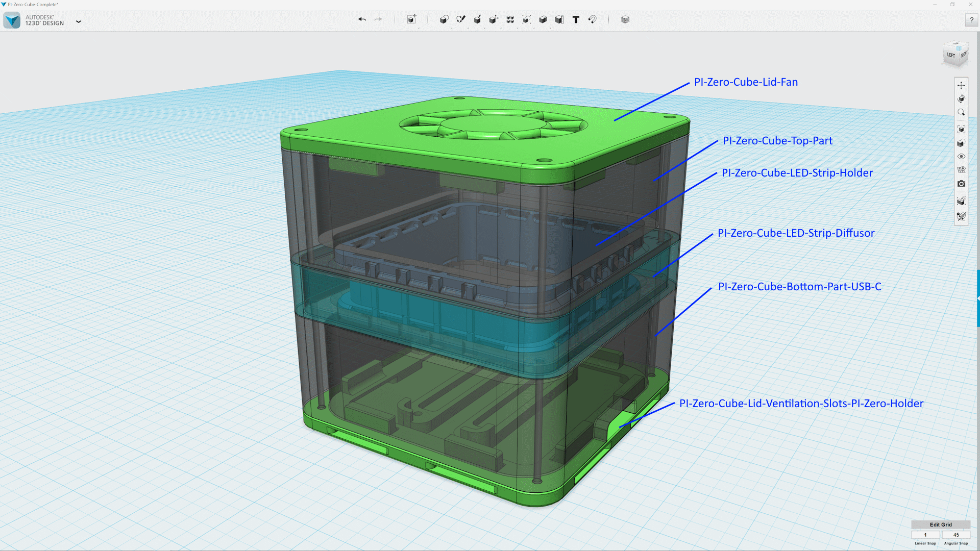980x551 pixels.
Task: Toggle snapping while grouped icon
Action: coord(961,201)
